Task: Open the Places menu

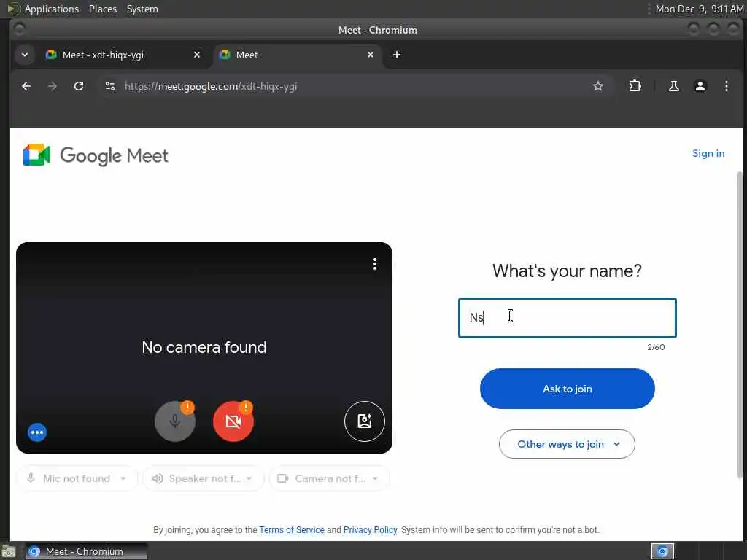Action: tap(103, 9)
